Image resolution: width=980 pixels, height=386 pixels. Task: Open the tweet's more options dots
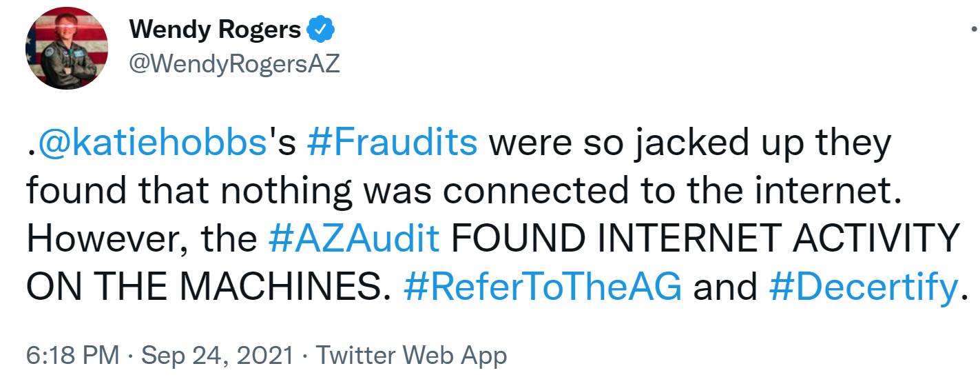pos(973,29)
